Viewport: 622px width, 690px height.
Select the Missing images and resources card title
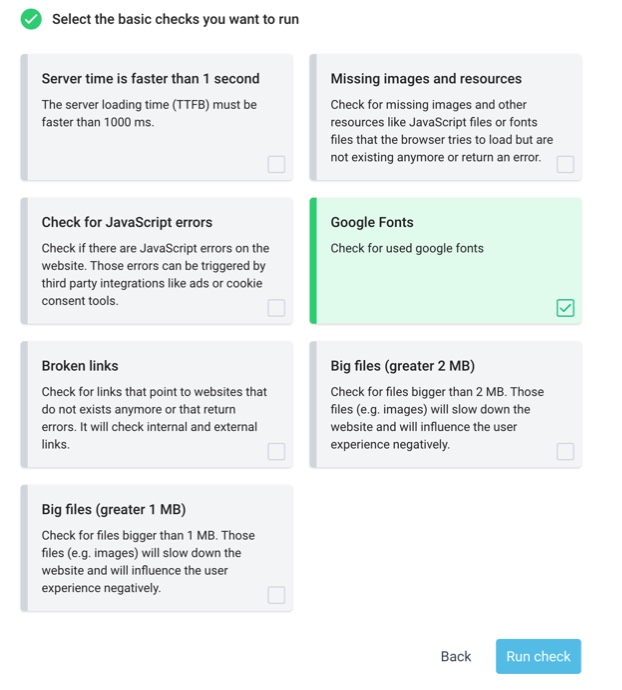(x=426, y=78)
